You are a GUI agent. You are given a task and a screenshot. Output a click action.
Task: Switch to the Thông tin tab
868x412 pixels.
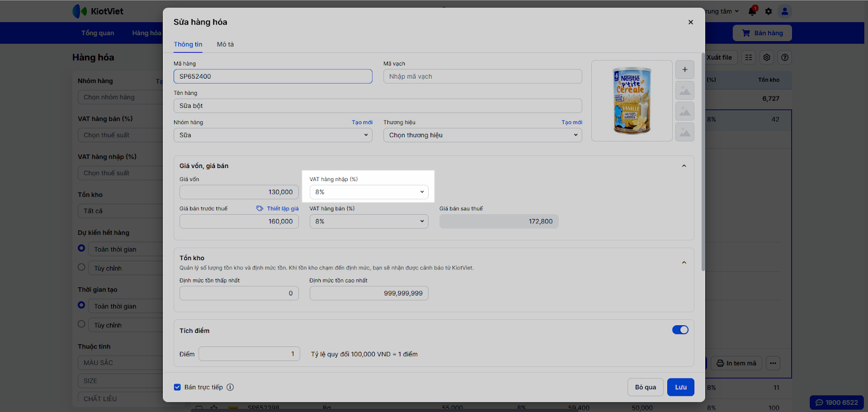188,44
